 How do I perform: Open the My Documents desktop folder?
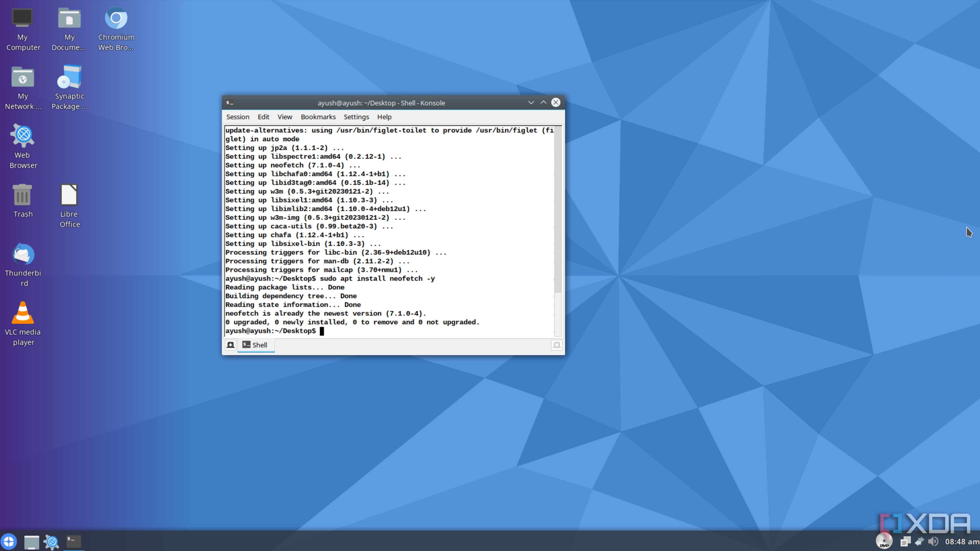[69, 29]
